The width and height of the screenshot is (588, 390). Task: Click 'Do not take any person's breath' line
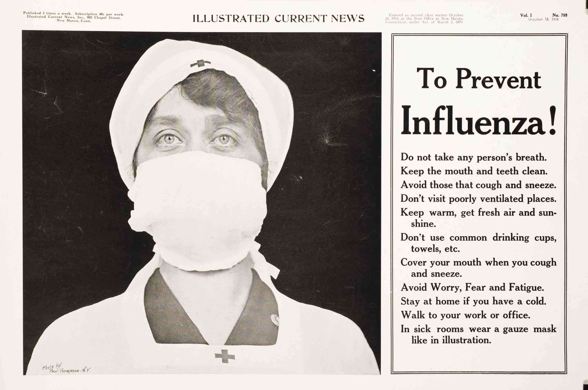coord(474,157)
